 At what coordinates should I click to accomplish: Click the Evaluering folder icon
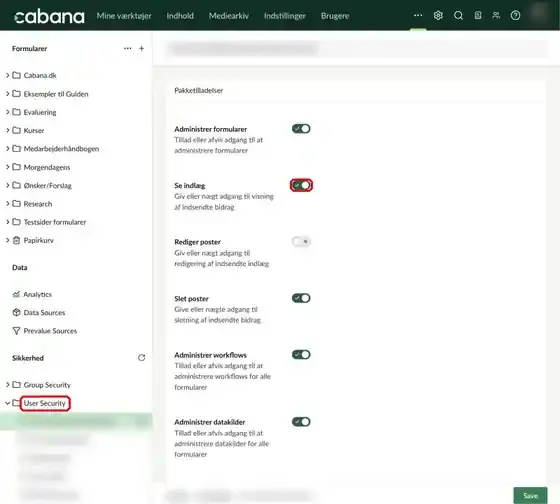tap(16, 112)
